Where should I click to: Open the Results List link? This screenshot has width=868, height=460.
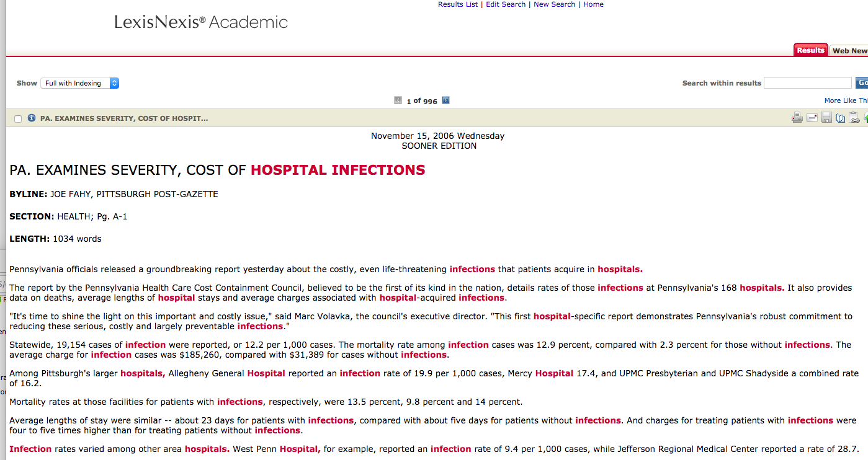point(458,4)
